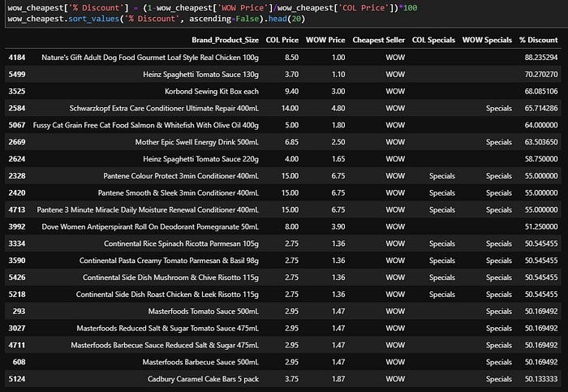Click the 68.085106 discount value
The image size is (568, 392).
541,91
